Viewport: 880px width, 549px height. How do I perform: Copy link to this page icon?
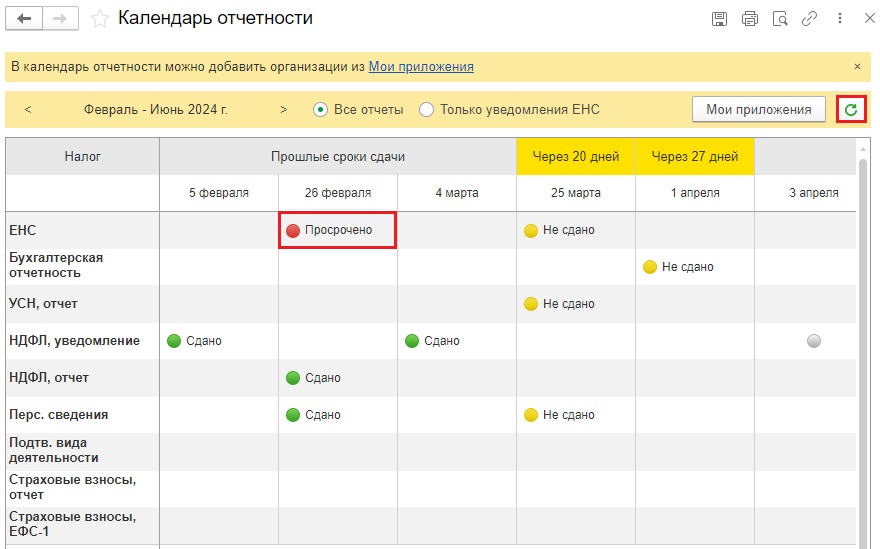pos(809,19)
